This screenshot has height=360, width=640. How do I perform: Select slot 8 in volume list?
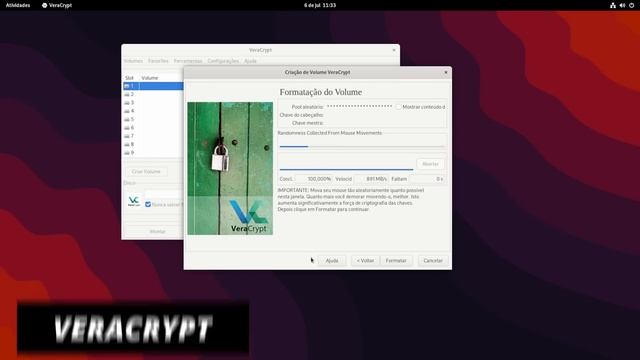[153, 144]
